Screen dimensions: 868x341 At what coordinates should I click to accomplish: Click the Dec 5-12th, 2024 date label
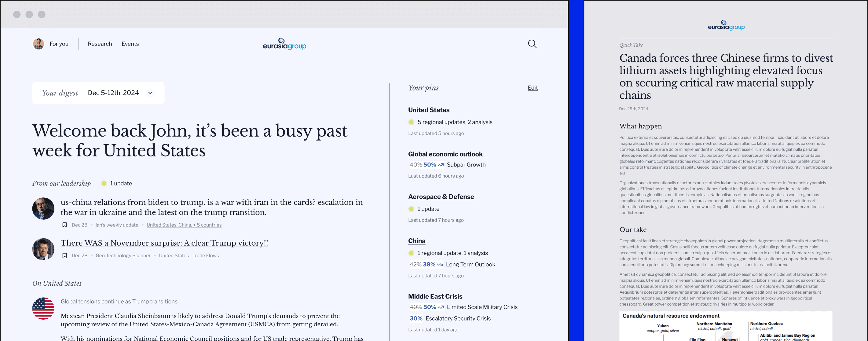(x=113, y=93)
